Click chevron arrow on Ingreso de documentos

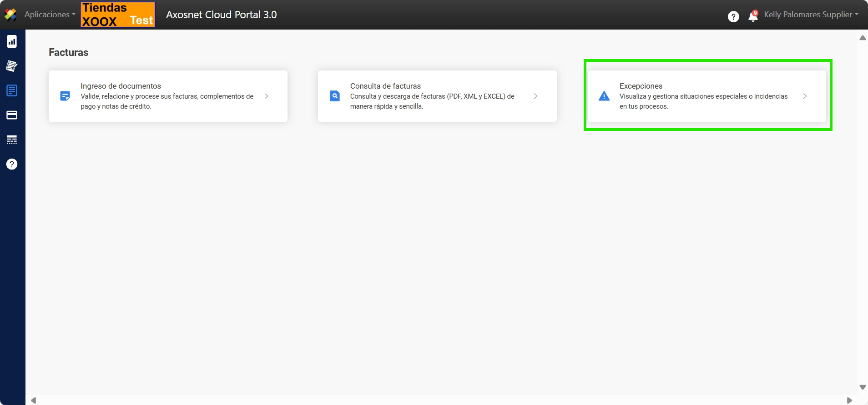click(x=267, y=96)
